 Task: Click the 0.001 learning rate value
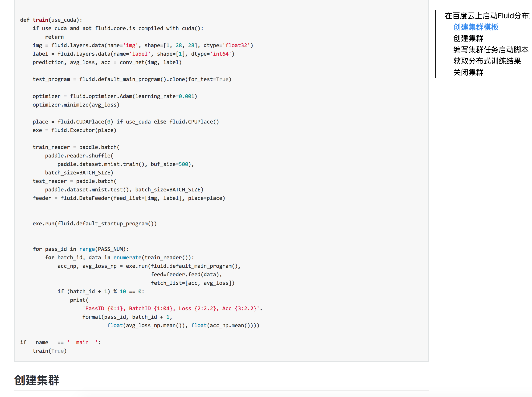(186, 96)
